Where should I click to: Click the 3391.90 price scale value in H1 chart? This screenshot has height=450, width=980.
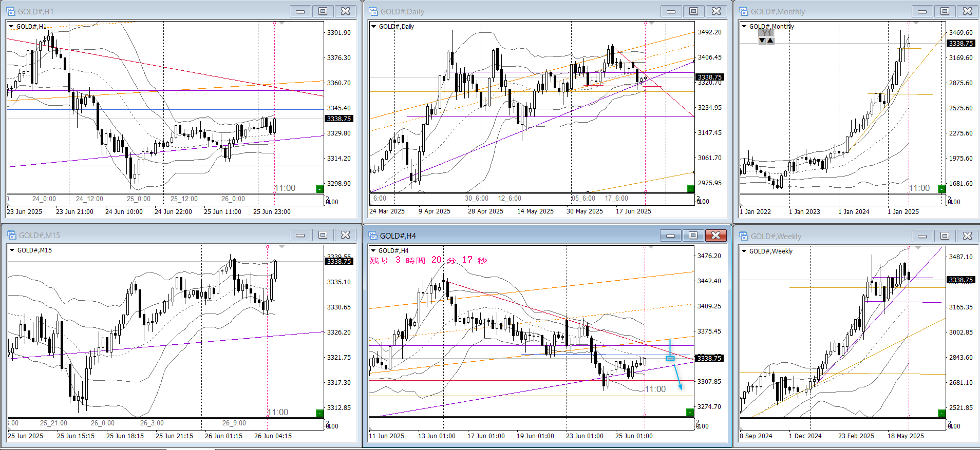339,32
